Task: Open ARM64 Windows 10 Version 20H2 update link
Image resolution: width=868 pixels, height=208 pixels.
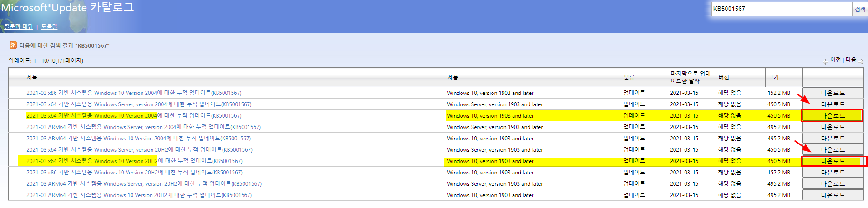Action: pos(139,195)
